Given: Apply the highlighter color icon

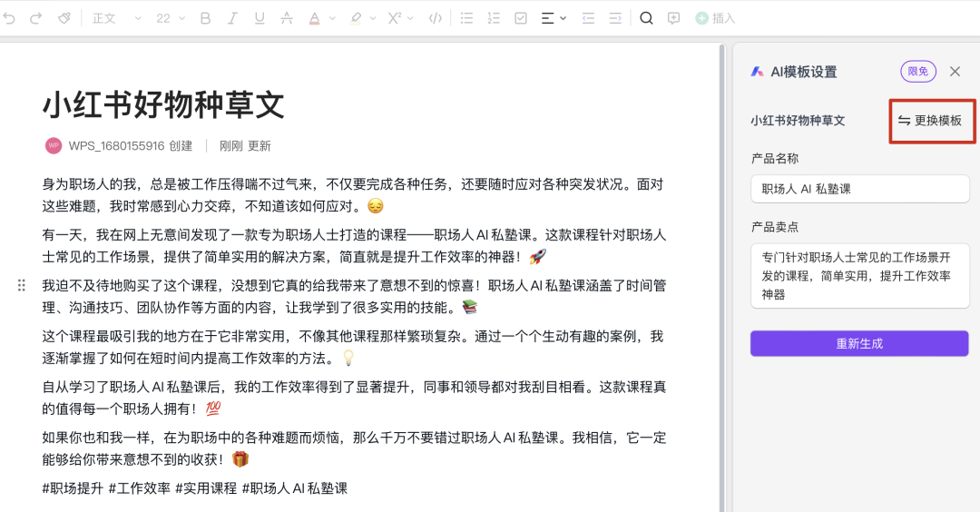Looking at the screenshot, I should (x=356, y=18).
